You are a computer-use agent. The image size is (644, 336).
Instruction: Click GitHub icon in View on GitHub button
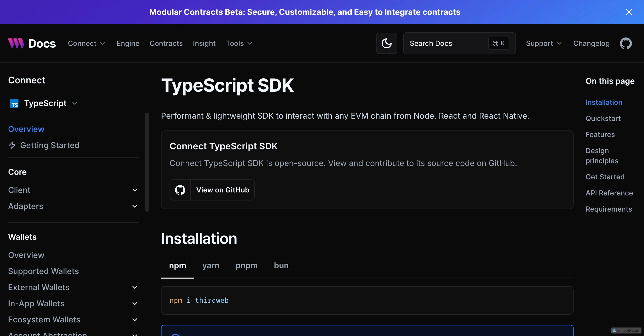click(180, 190)
